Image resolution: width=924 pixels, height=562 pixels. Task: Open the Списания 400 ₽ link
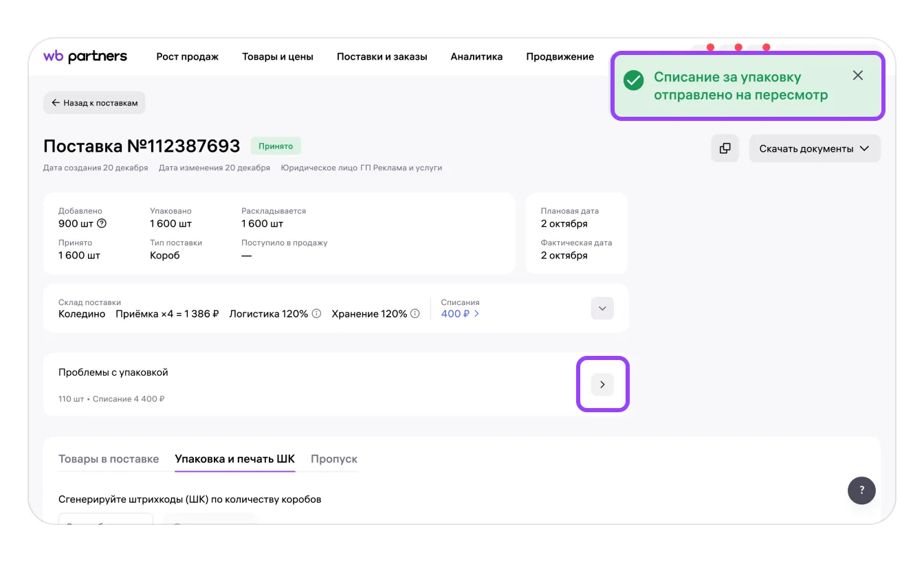[459, 314]
